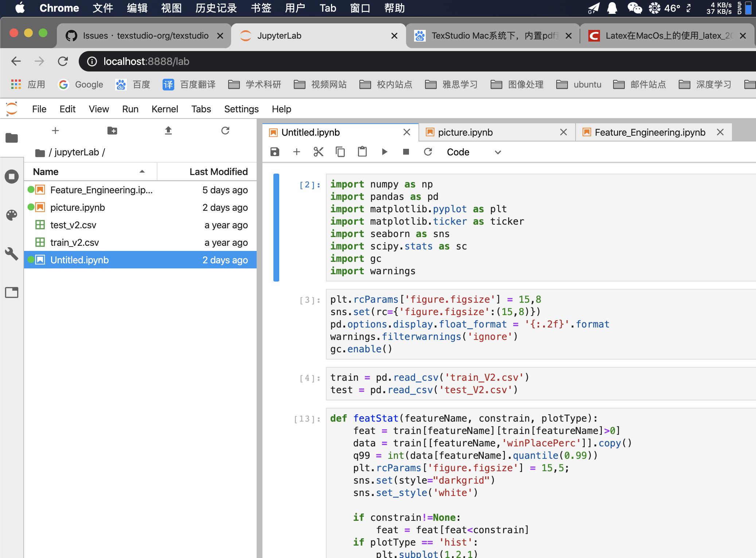Upload files with the upload icon

coord(168,131)
